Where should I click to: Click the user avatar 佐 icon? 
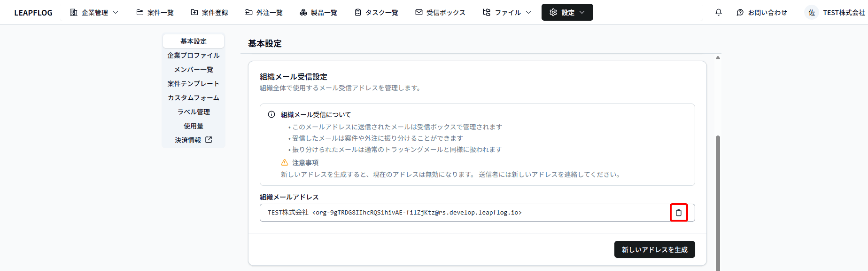pos(811,13)
